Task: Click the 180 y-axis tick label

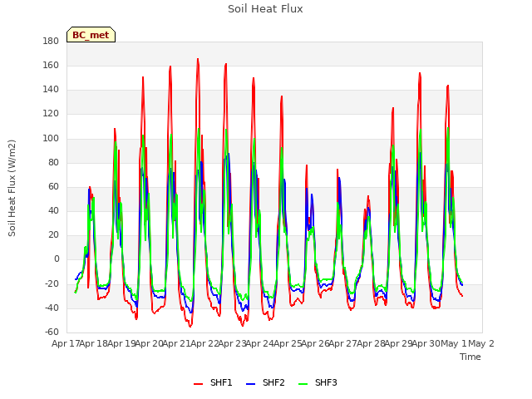Action: (x=51, y=41)
